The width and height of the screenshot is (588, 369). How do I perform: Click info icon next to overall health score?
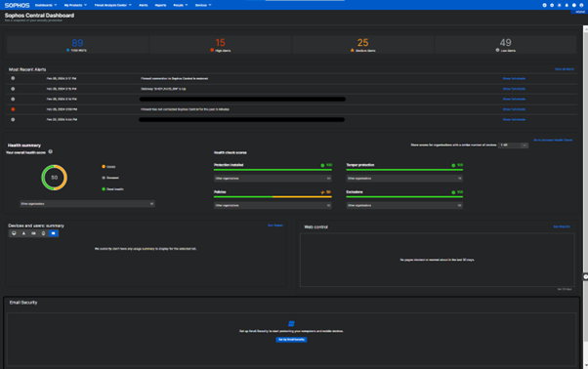click(50, 151)
